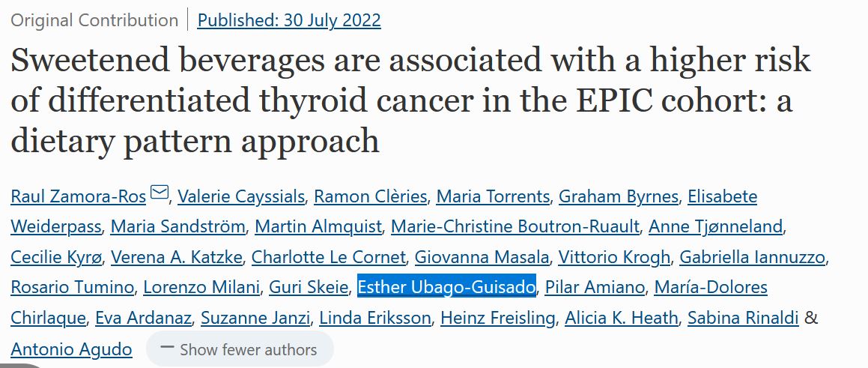Click author Maria Torrents
This screenshot has width=868, height=368.
coord(493,197)
